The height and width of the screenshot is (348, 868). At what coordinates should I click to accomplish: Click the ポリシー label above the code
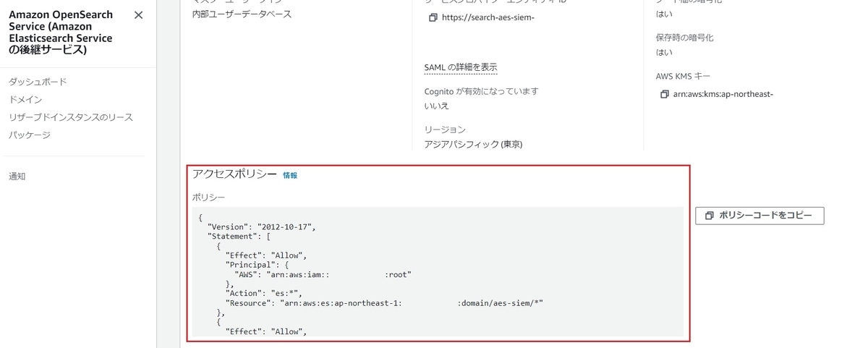208,197
